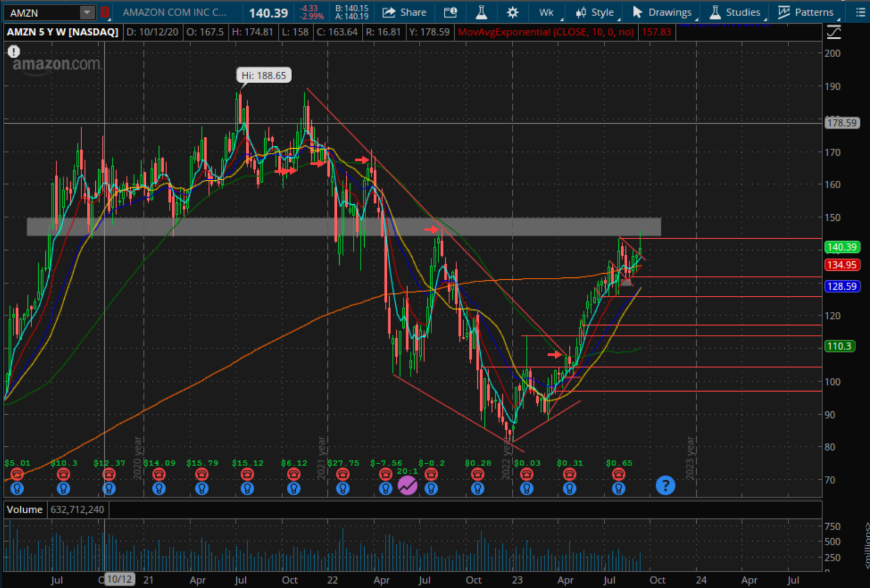Click the blue earnings bulb under $6.12
The image size is (870, 588).
[x=293, y=489]
